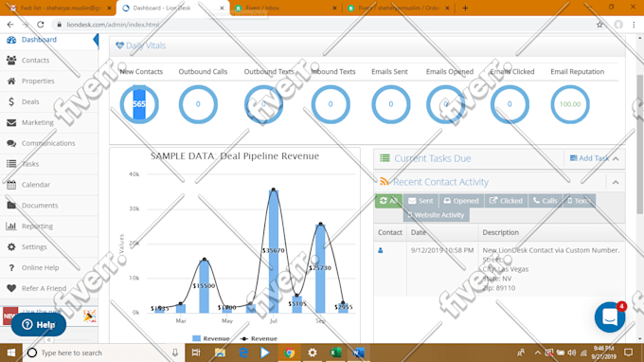
Task: Click the $25230 September revenue bar
Action: tap(320, 268)
